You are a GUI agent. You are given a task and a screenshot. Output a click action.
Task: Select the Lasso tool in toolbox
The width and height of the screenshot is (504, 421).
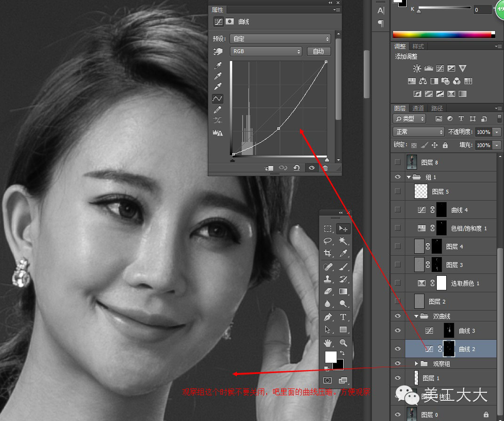tap(328, 241)
